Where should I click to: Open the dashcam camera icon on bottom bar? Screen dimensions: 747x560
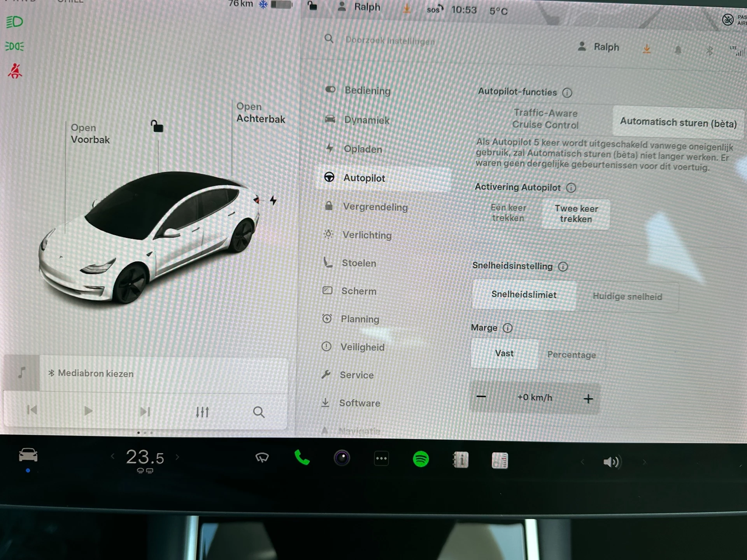pos(342,458)
